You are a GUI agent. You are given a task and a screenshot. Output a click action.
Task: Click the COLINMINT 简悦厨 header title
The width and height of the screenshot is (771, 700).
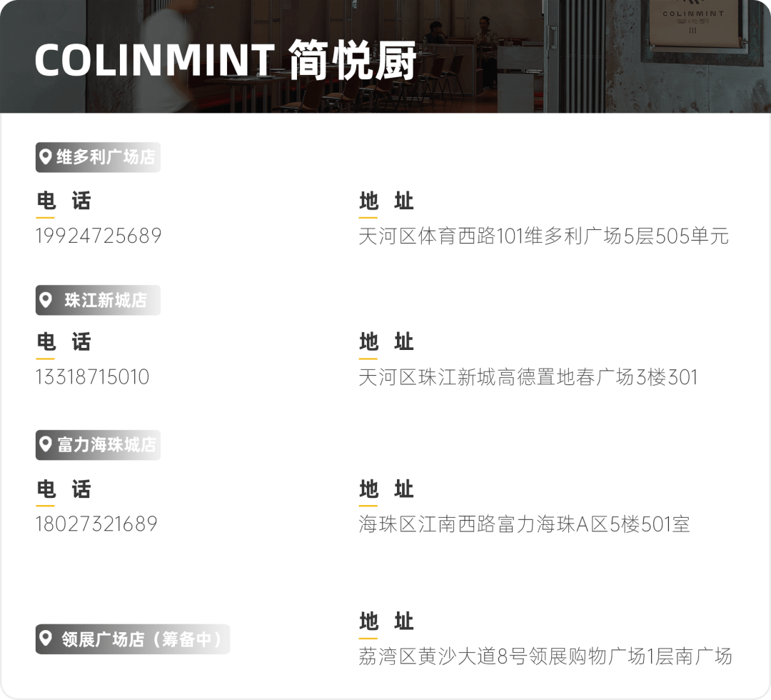click(226, 61)
